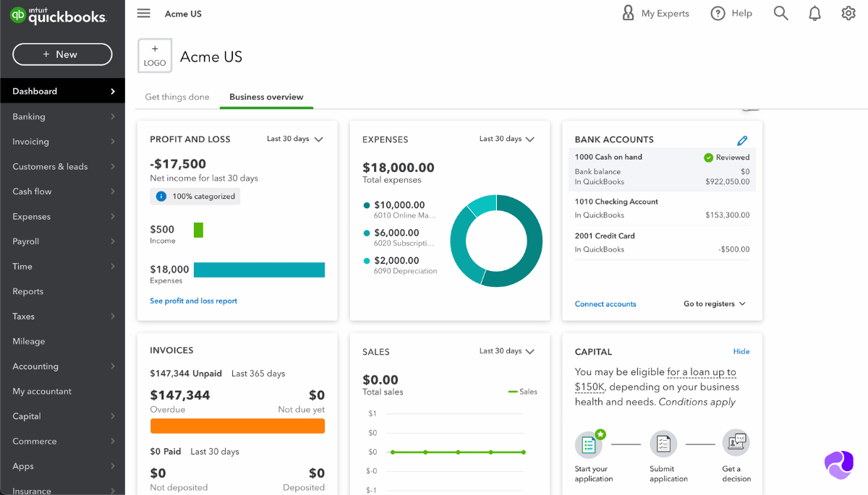Expand the Go to registers dropdown

714,304
